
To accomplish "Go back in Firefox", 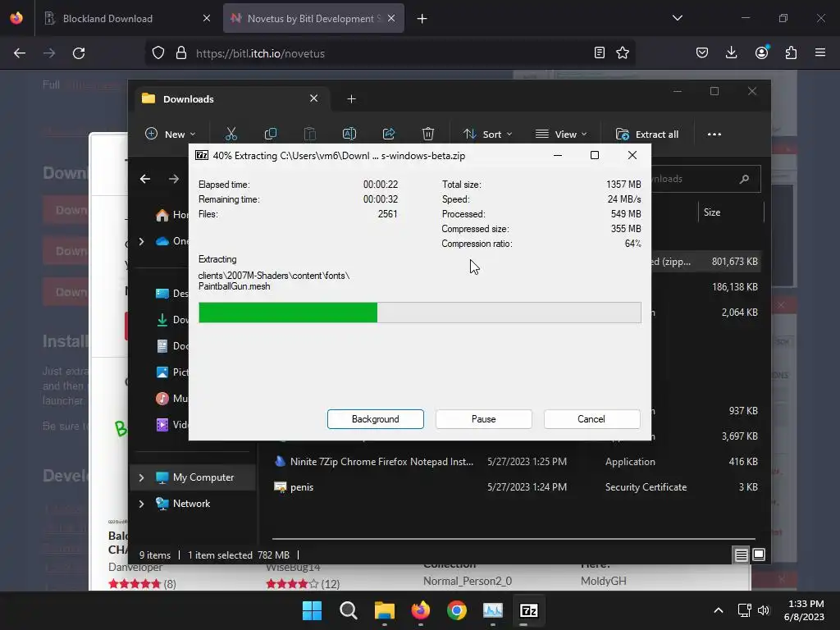I will click(20, 53).
